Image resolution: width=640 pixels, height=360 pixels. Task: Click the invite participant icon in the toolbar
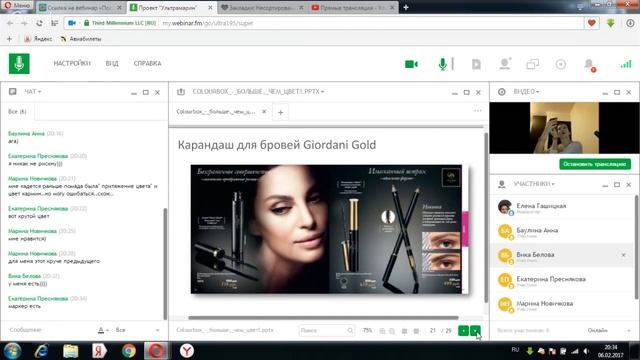click(505, 64)
